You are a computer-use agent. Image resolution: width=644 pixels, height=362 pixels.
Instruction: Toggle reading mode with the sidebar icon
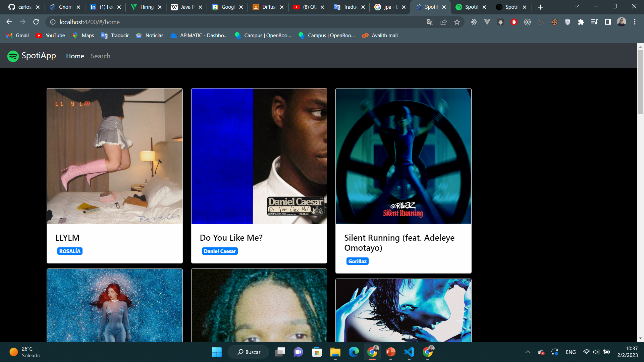point(607,22)
